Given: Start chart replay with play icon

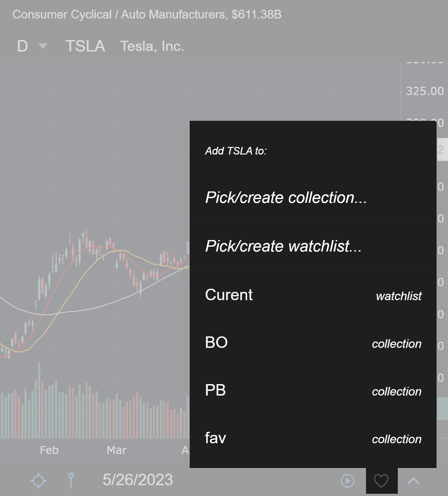Looking at the screenshot, I should tap(348, 481).
